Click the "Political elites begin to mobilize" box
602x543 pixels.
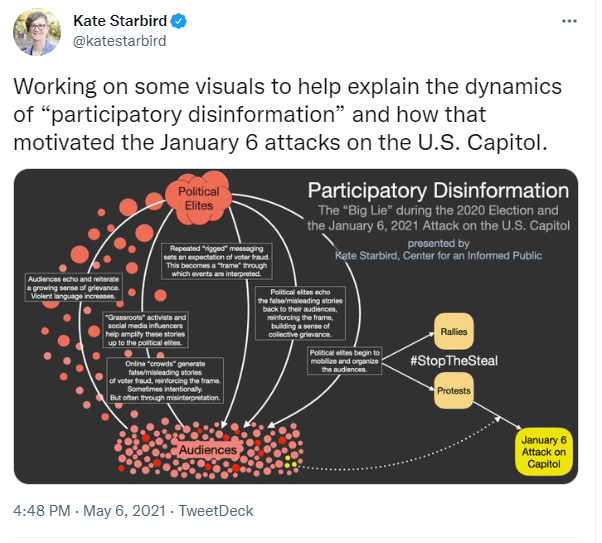coord(345,361)
